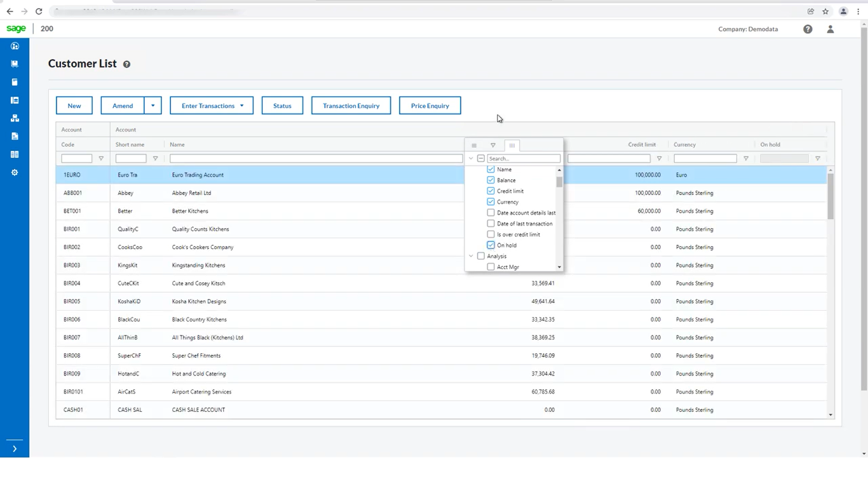Image resolution: width=868 pixels, height=488 pixels.
Task: Click the Cash Book icon in the sidebar
Action: point(15,100)
